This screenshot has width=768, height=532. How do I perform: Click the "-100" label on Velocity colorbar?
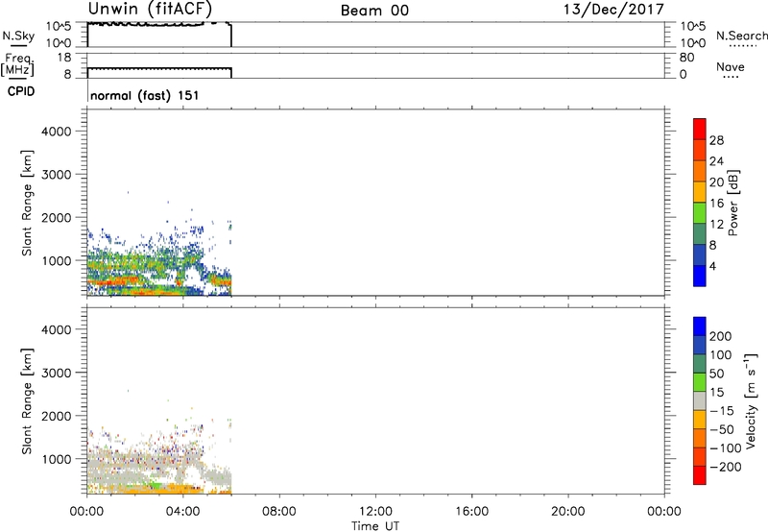pyautogui.click(x=726, y=448)
